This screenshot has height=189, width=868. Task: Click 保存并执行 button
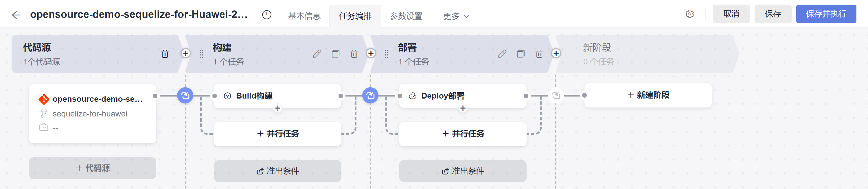coord(826,14)
